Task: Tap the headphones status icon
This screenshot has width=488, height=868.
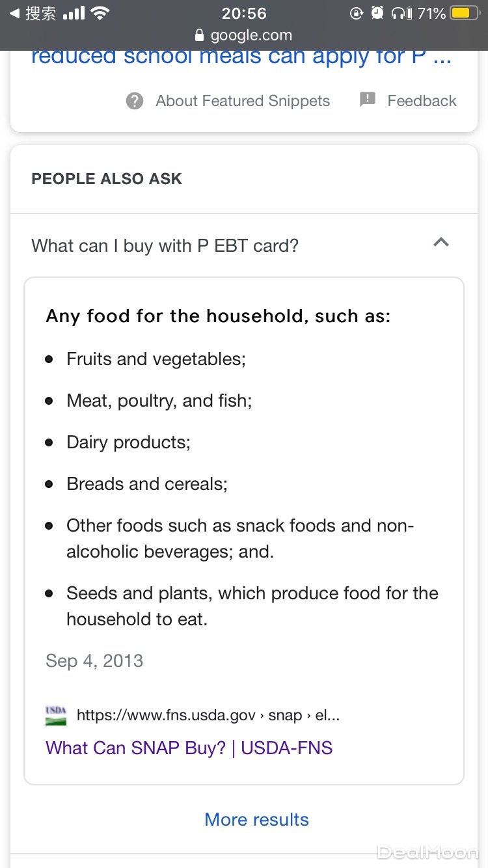Action: (401, 14)
